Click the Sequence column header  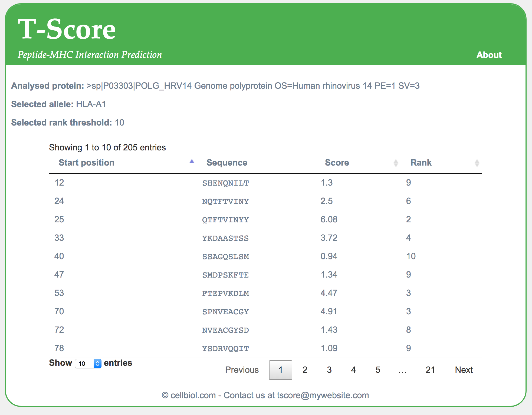click(227, 163)
